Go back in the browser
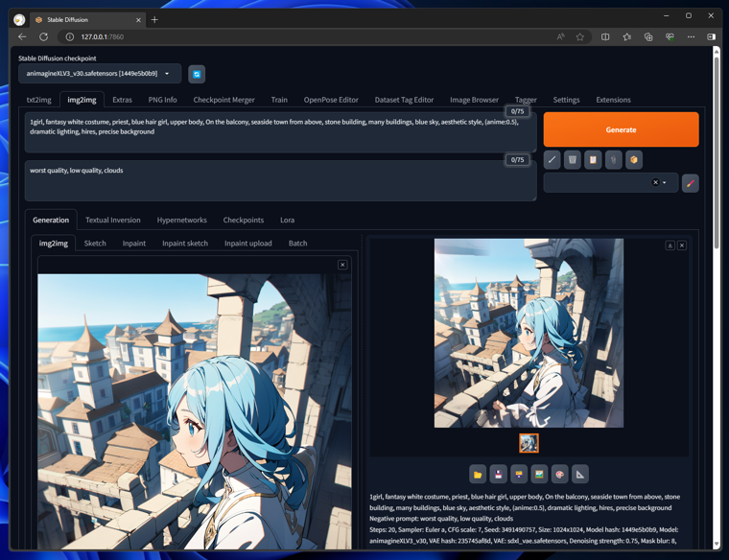 22,36
